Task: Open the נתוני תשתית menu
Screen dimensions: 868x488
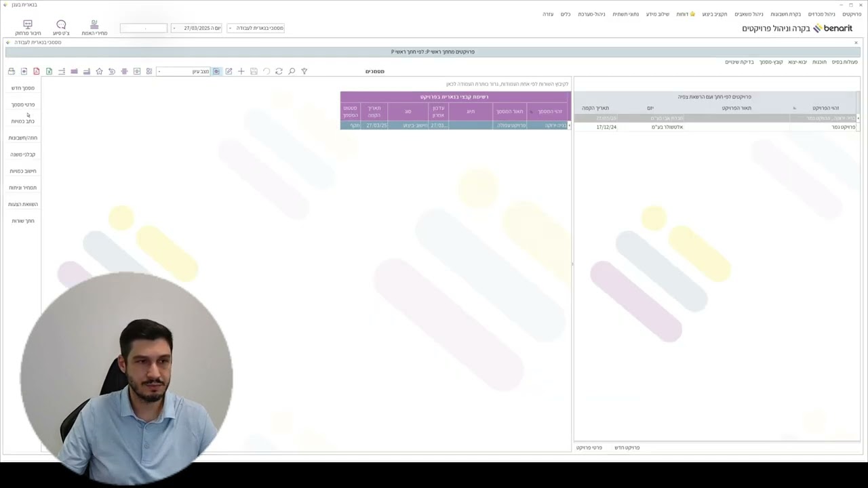Action: tap(626, 14)
